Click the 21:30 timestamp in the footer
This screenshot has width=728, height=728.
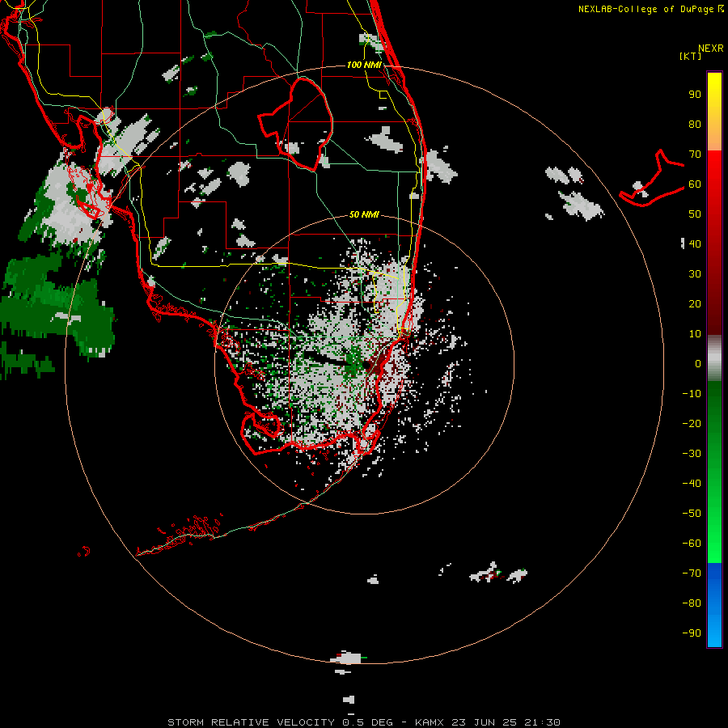click(543, 722)
